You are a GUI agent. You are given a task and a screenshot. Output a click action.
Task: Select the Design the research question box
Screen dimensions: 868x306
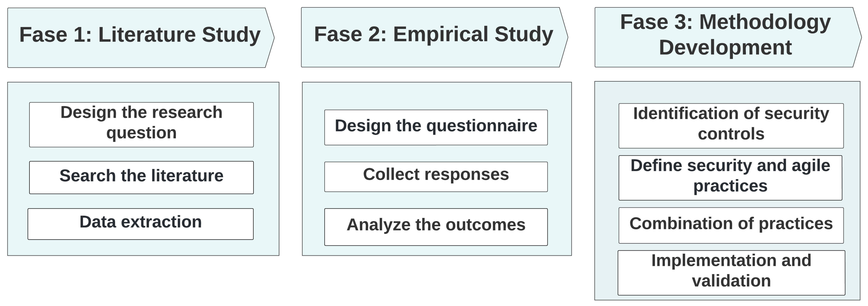(141, 124)
